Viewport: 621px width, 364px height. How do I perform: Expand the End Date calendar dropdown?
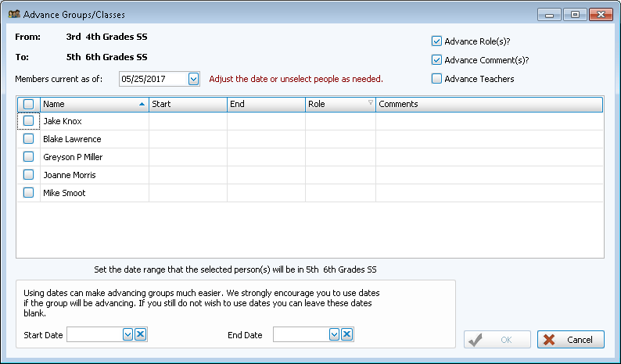[x=335, y=334]
